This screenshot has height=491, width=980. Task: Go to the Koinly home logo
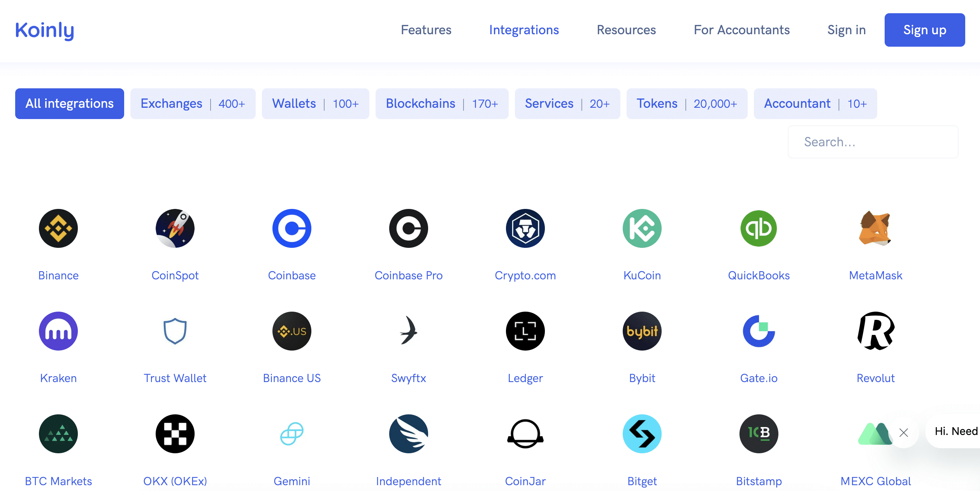click(x=45, y=30)
